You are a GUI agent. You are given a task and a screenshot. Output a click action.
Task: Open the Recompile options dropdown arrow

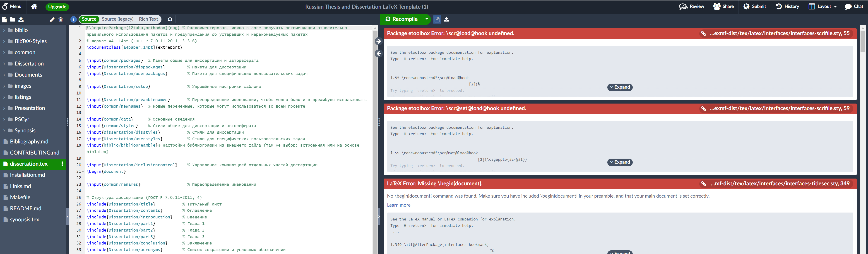427,19
